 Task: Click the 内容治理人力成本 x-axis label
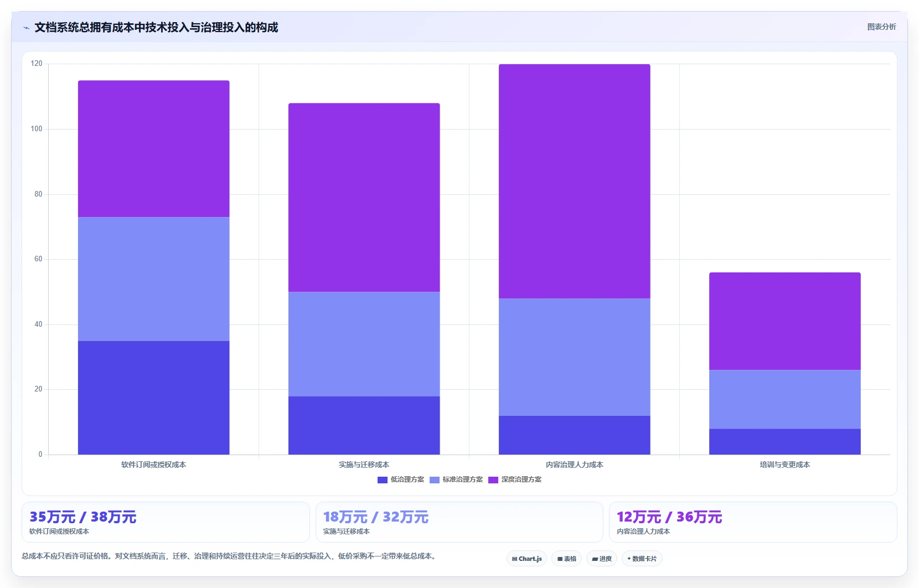click(x=574, y=465)
